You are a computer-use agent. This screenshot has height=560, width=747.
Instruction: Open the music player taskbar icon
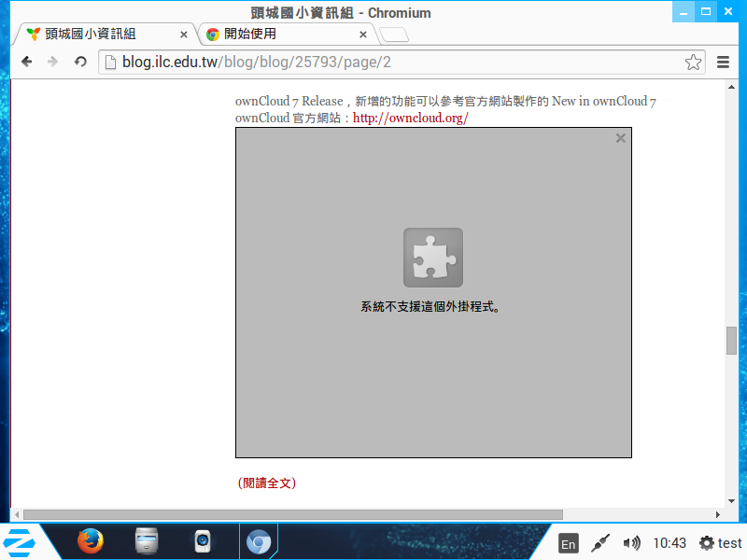click(203, 541)
